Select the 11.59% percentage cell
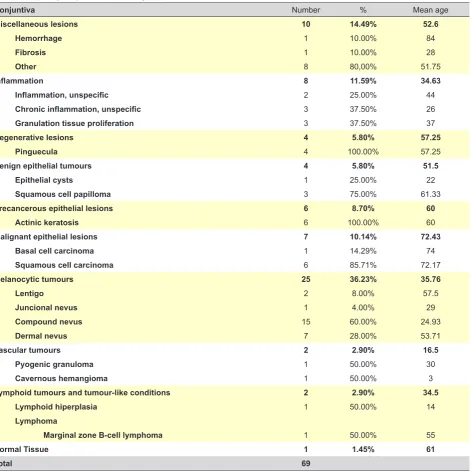Screen dimensions: 471x471 click(x=363, y=81)
